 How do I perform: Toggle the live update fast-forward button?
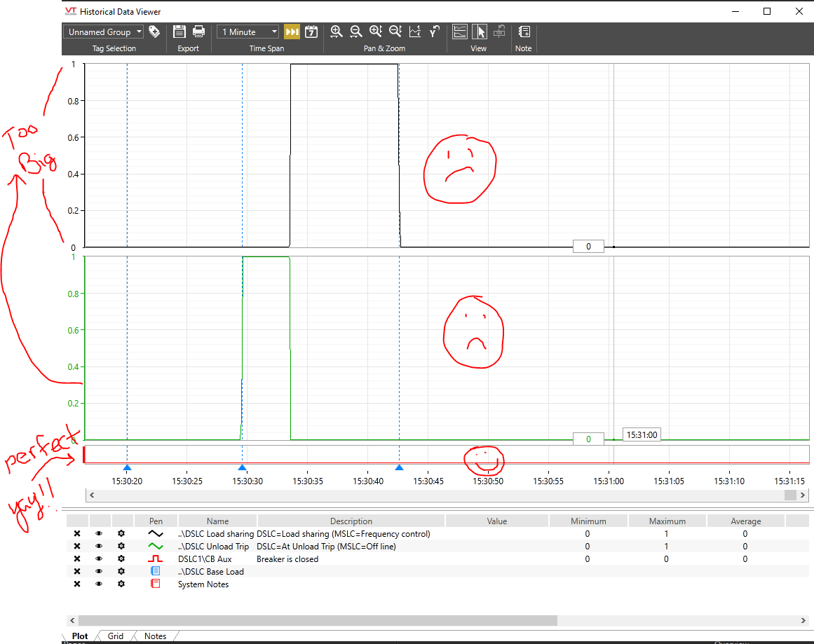tap(292, 32)
